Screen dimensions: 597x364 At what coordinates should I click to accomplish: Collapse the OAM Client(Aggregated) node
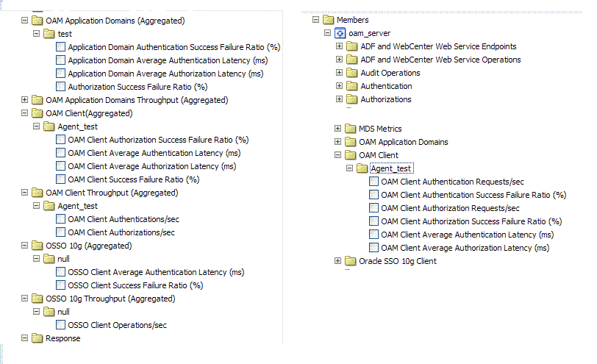(x=25, y=113)
